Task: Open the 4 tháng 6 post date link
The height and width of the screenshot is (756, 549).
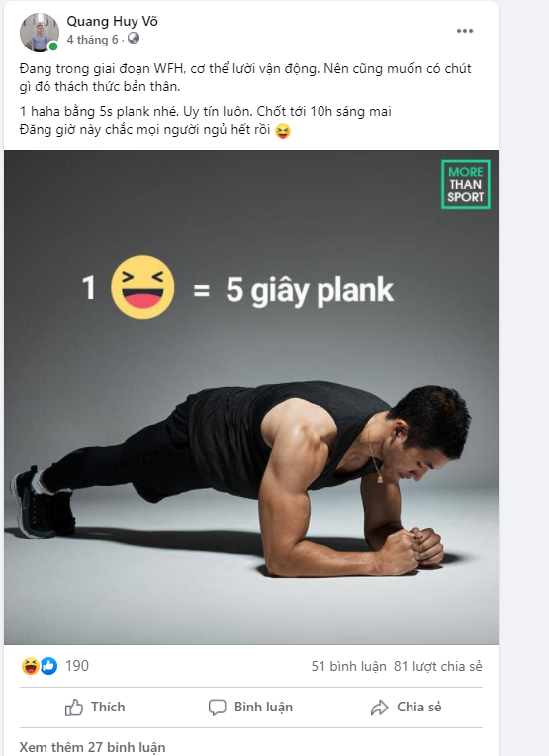Action: click(92, 40)
